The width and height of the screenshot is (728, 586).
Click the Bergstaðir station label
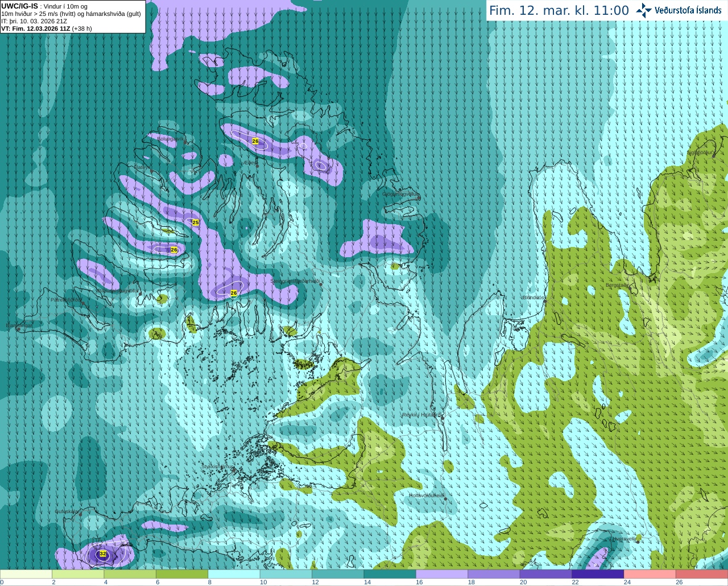617,285
